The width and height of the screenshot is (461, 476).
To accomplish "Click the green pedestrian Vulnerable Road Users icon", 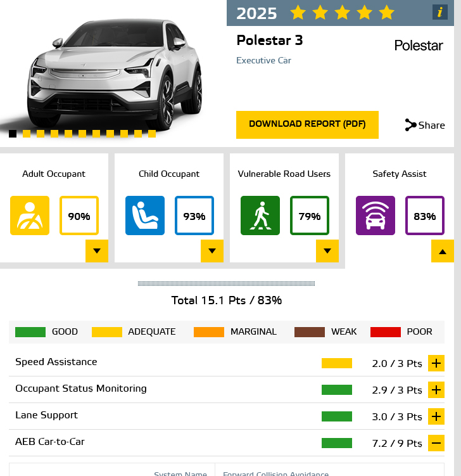I will pos(260,215).
